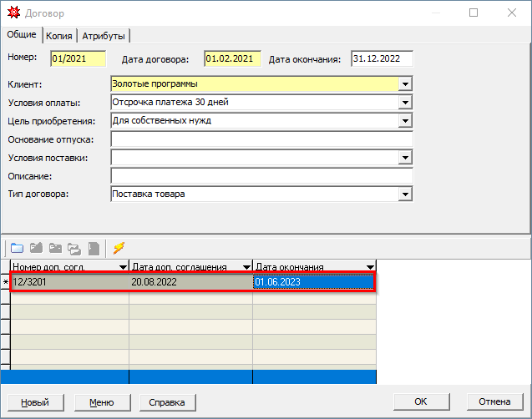Expand the Тип договора dropdown
The width and height of the screenshot is (532, 419).
coord(405,194)
